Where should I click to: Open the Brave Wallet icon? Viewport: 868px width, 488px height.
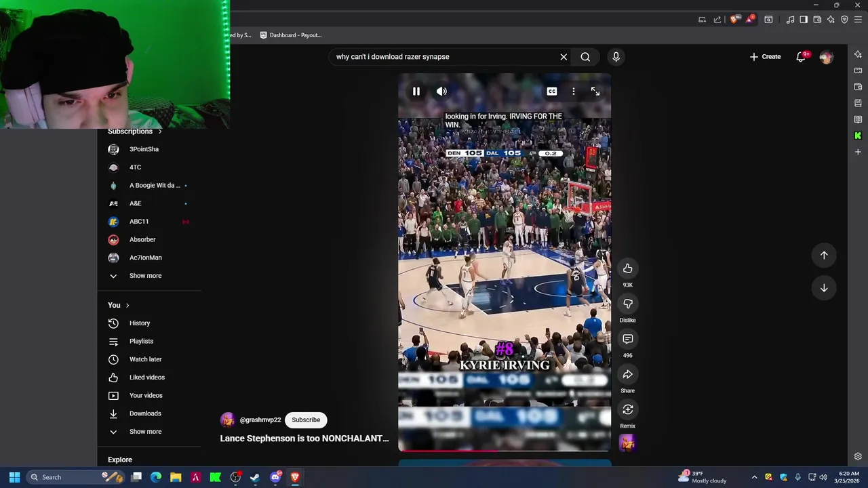(x=817, y=20)
